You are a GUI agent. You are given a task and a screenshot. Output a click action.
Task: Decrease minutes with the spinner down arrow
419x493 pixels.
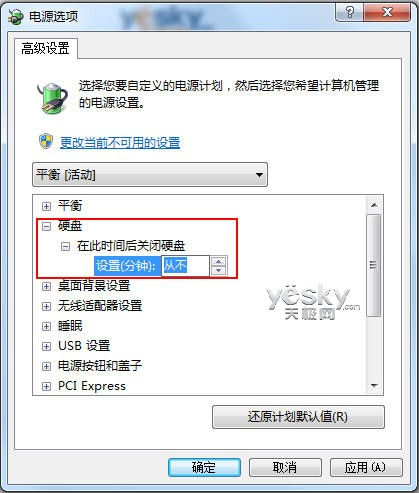pyautogui.click(x=219, y=270)
